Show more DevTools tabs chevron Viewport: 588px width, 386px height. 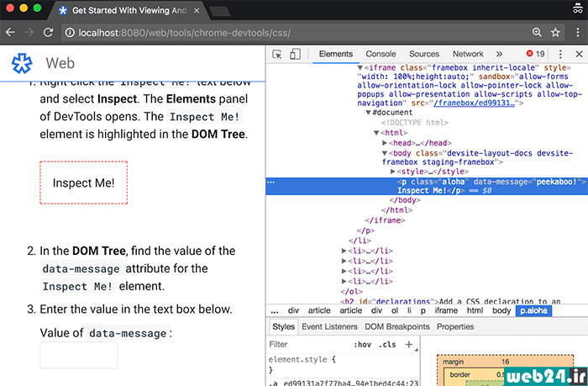pyautogui.click(x=499, y=54)
